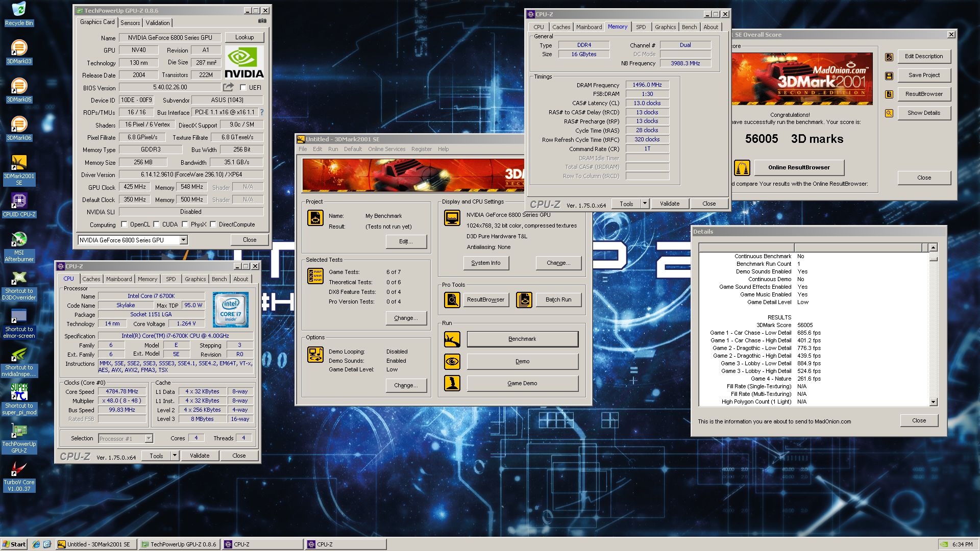Viewport: 980px width, 551px height.
Task: Click the NVIDIA system tray icon
Action: pos(944,544)
